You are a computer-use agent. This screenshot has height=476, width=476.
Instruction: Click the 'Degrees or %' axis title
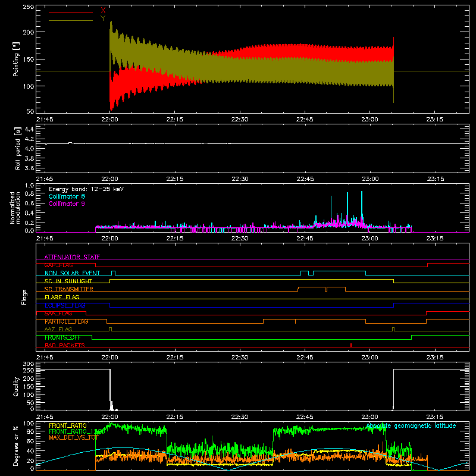[x=16, y=446]
